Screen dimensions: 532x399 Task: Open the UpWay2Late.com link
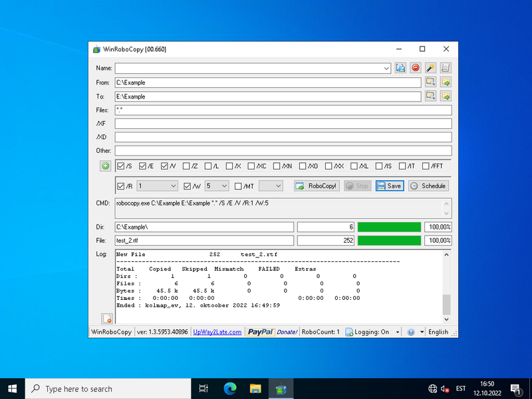coord(217,332)
